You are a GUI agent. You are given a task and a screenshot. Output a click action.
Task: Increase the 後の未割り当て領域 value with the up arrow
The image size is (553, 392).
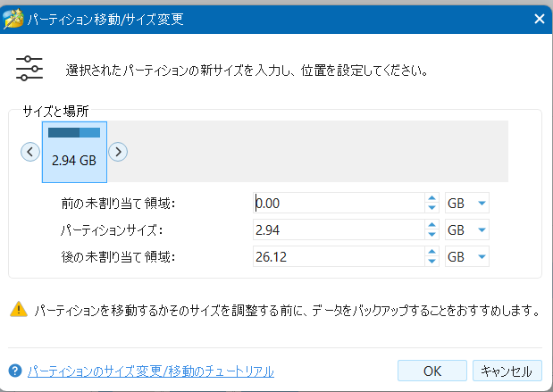coord(432,252)
